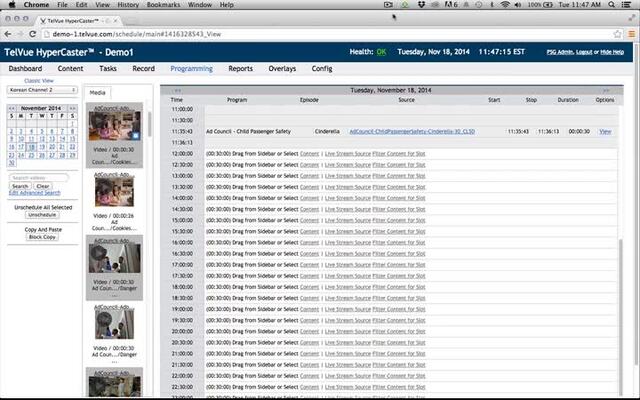Image resolution: width=640 pixels, height=400 pixels.
Task: Click the browser back arrow
Action: click(x=10, y=34)
